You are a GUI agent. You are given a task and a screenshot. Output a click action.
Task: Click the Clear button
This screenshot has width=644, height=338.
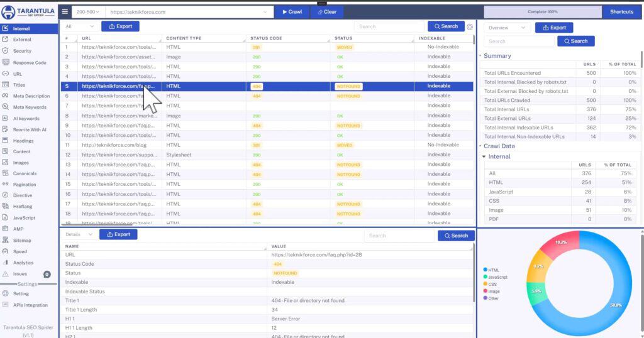click(327, 12)
